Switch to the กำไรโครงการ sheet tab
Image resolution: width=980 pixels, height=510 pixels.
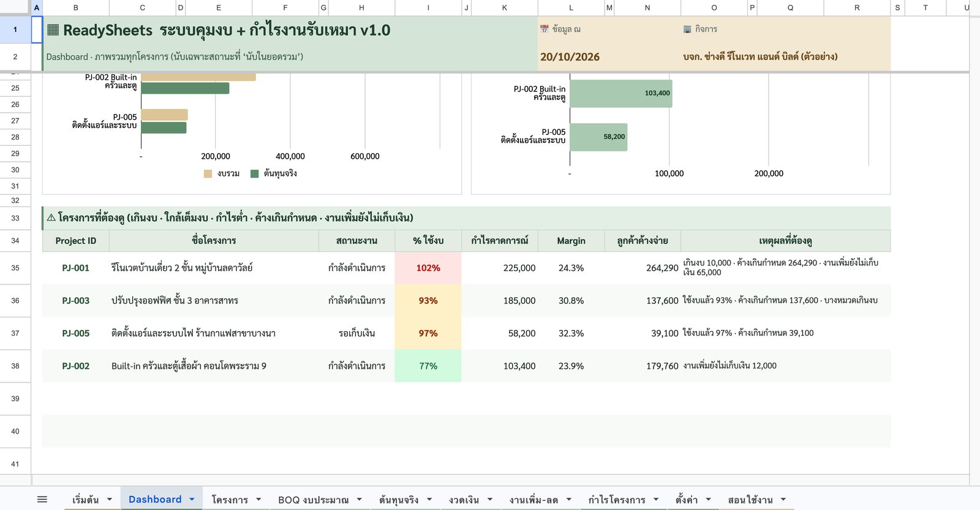(x=617, y=500)
